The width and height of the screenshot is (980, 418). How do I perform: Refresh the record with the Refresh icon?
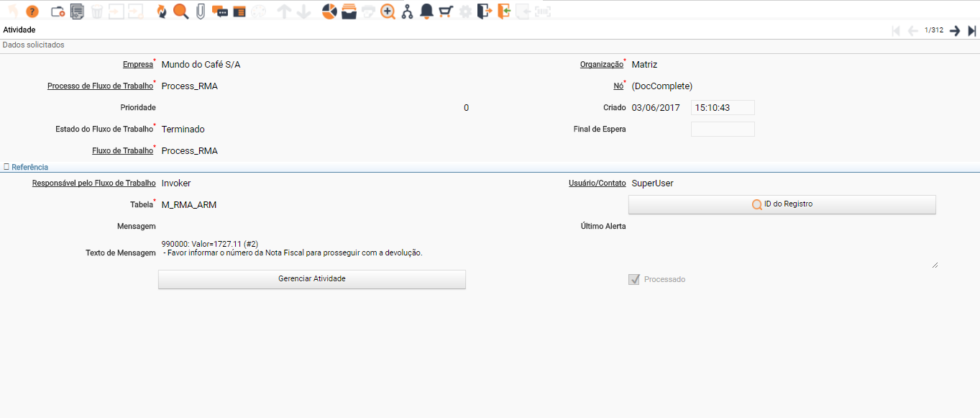pos(162,12)
